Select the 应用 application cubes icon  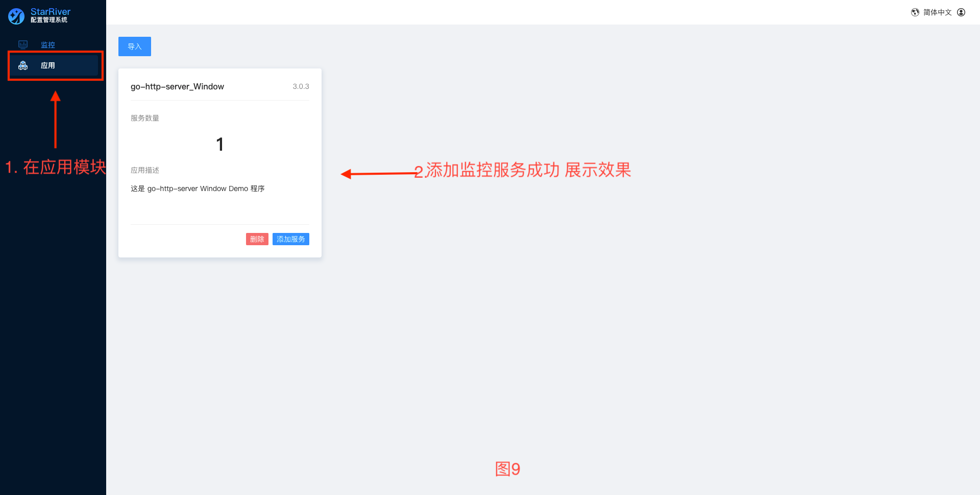(23, 65)
